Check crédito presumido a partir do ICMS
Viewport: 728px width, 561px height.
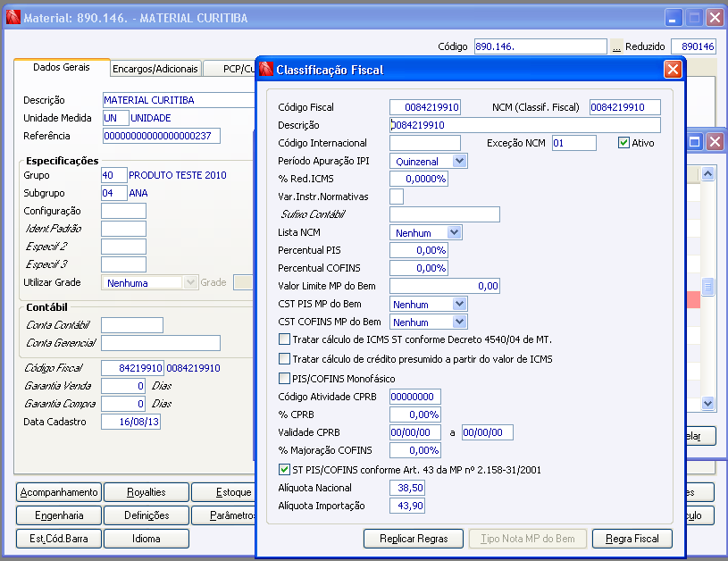(x=284, y=359)
